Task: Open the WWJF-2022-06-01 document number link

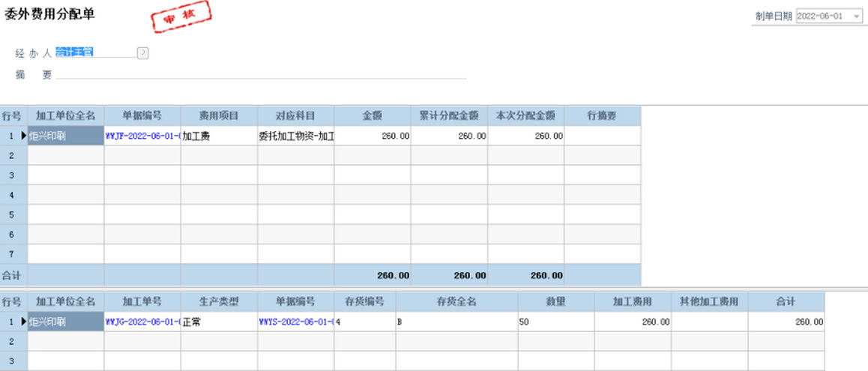Action: click(x=142, y=136)
